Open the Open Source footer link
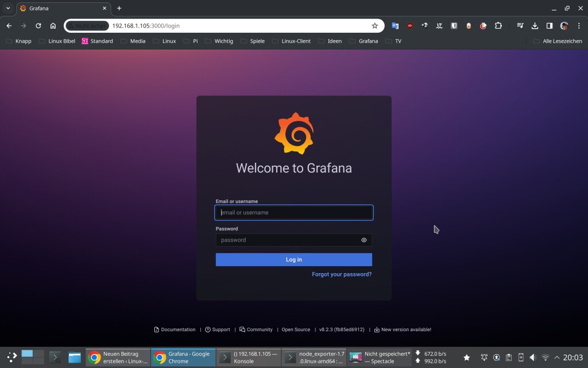This screenshot has width=588, height=368. 296,329
